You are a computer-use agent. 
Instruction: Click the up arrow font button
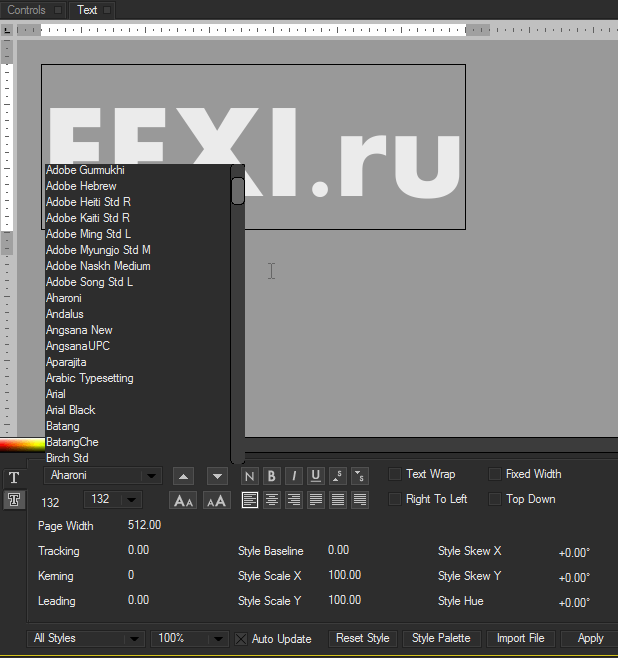click(183, 476)
